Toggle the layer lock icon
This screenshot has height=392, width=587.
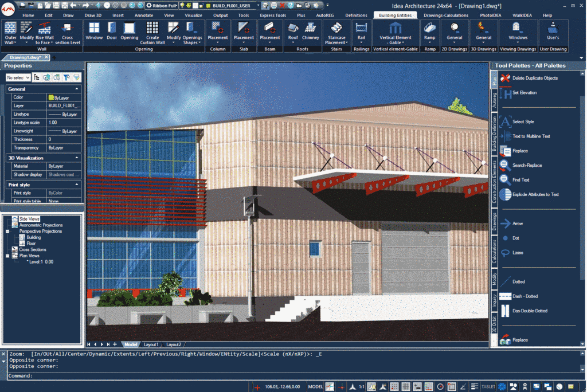click(201, 6)
